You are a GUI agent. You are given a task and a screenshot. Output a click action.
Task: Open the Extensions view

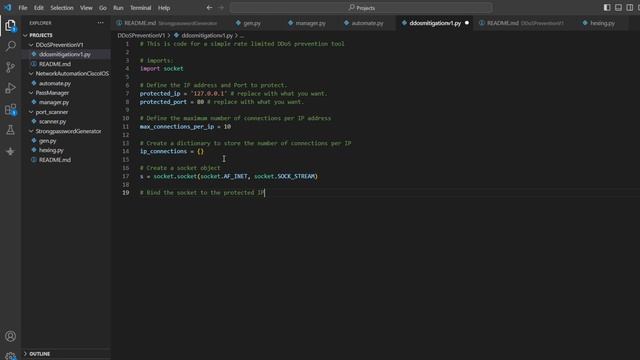(x=10, y=109)
